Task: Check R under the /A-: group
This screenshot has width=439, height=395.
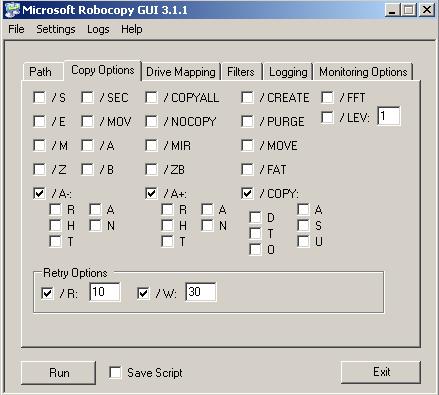Action: pos(56,210)
